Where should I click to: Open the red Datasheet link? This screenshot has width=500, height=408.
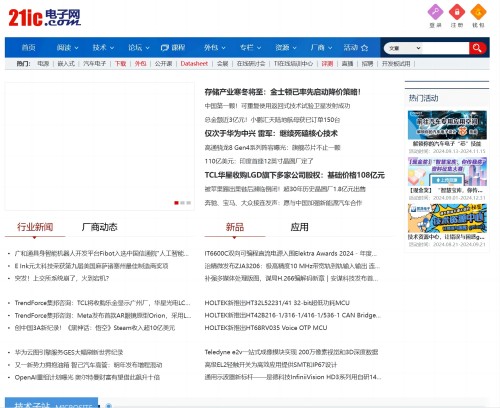(x=194, y=63)
